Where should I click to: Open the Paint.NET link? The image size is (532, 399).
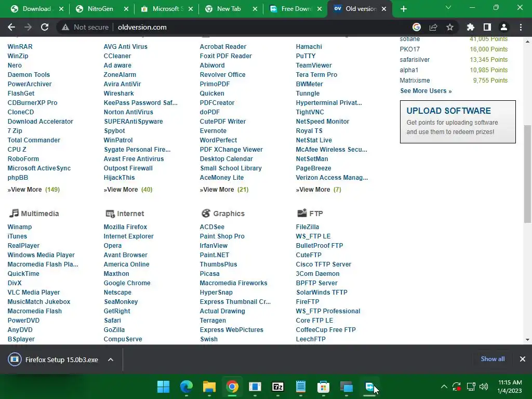[x=215, y=255]
